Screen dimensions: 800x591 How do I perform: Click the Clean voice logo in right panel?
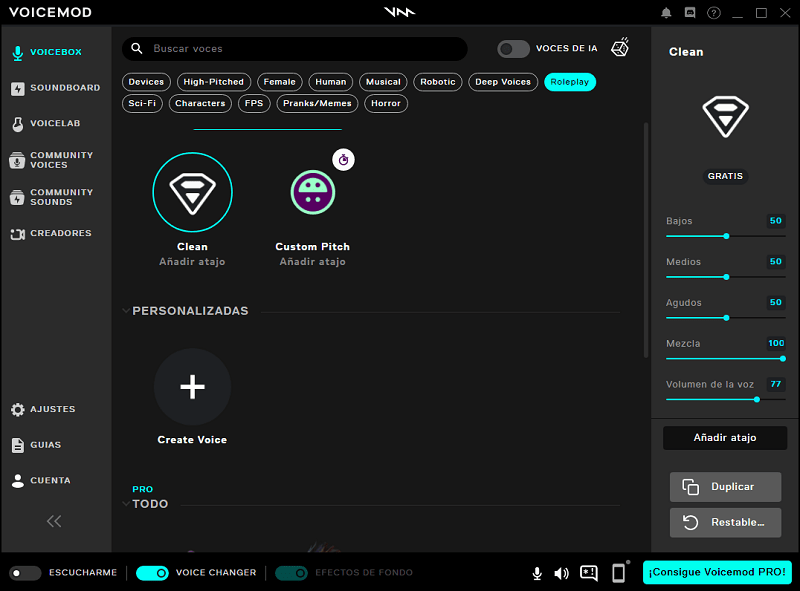[x=725, y=117]
